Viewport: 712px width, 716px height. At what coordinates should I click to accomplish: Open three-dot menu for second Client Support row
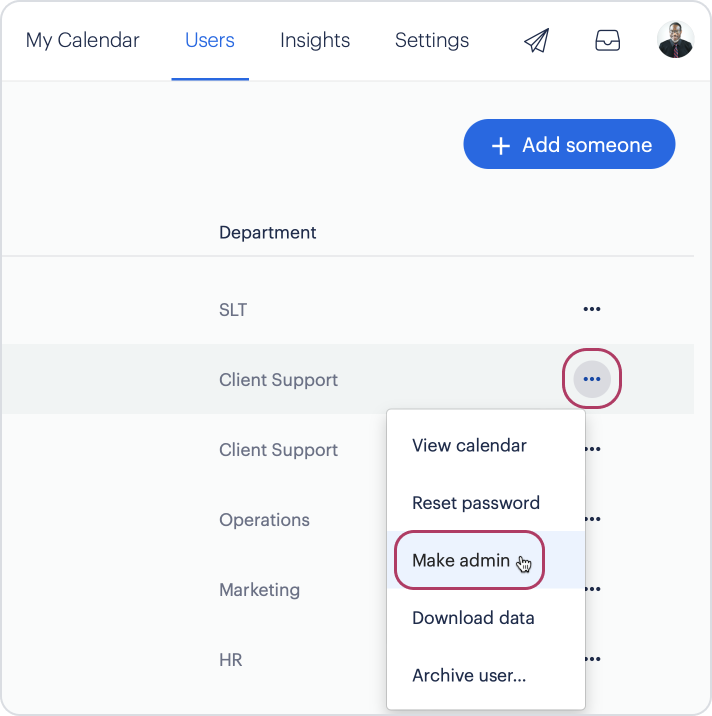tap(593, 449)
